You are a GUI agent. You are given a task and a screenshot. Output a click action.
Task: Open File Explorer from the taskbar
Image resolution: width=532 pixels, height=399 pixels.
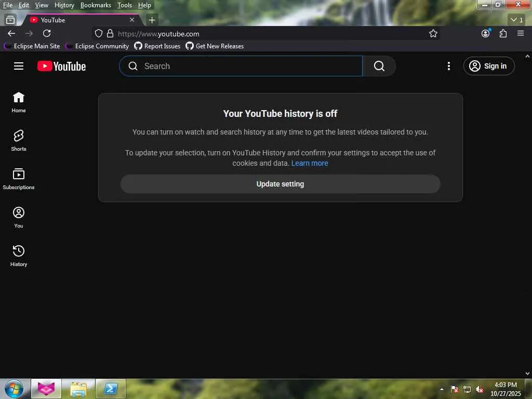click(x=78, y=389)
